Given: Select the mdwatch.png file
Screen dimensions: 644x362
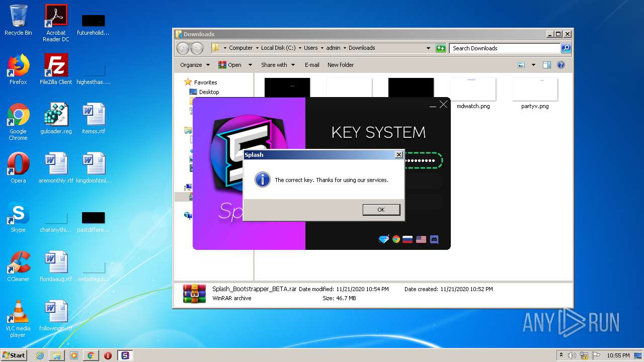Looking at the screenshot, I should click(x=473, y=94).
